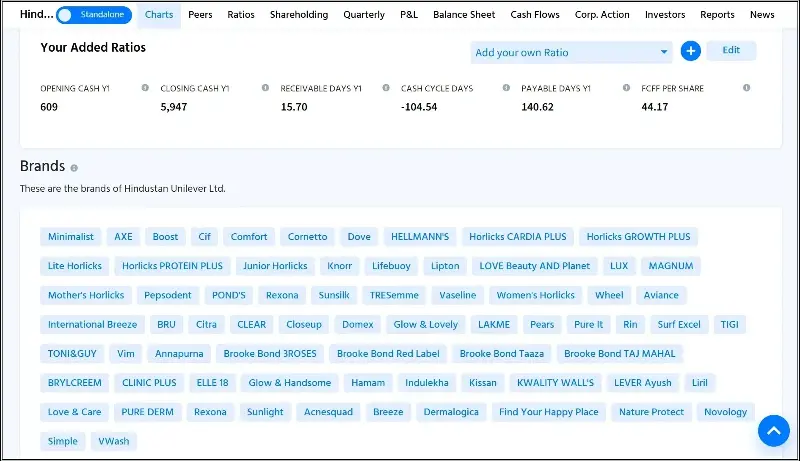Screen dimensions: 800x461
Task: Click the VWash brand tag
Action: click(x=113, y=441)
